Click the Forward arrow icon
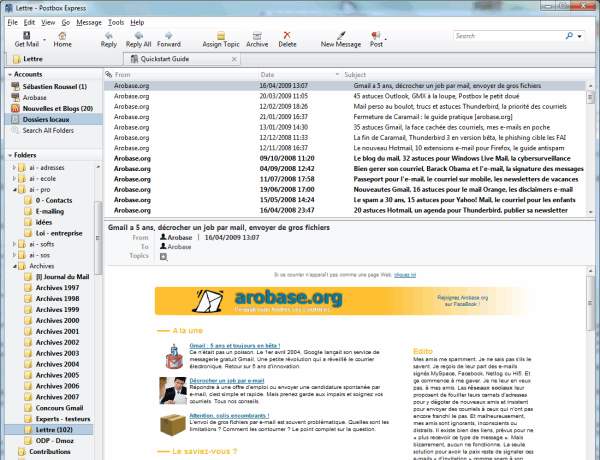The height and width of the screenshot is (460, 600). (168, 36)
